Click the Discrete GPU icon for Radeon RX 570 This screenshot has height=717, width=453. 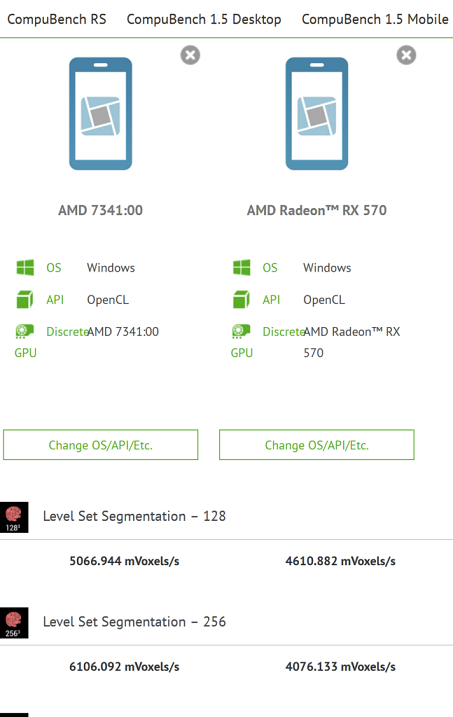(x=241, y=331)
